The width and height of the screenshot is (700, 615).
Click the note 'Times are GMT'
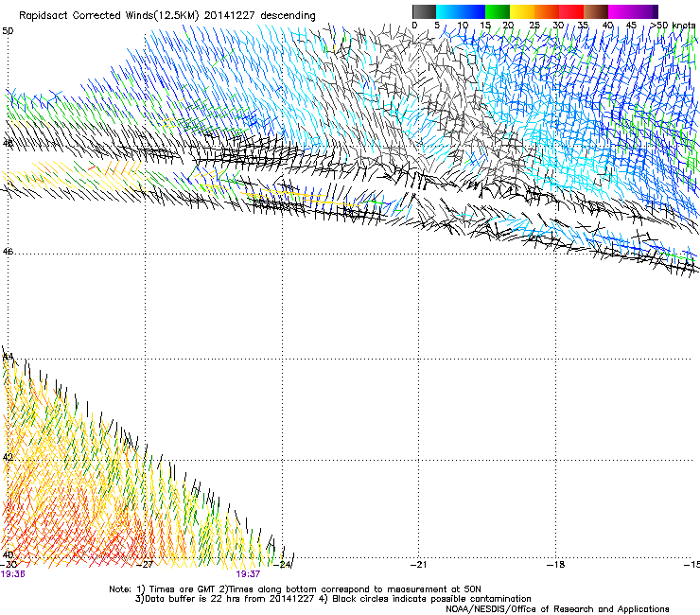tap(183, 589)
